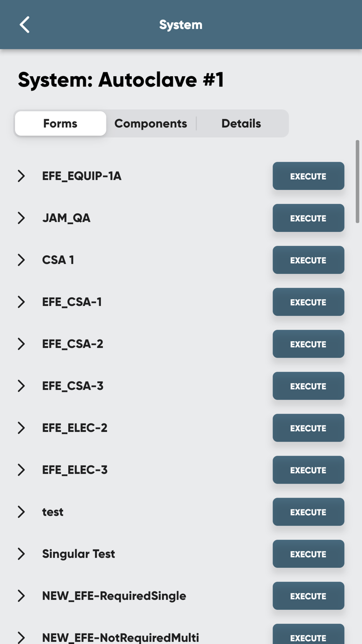Execute the NEW_EFE-NotRequiredMulti form
This screenshot has width=362, height=644.
(308, 636)
